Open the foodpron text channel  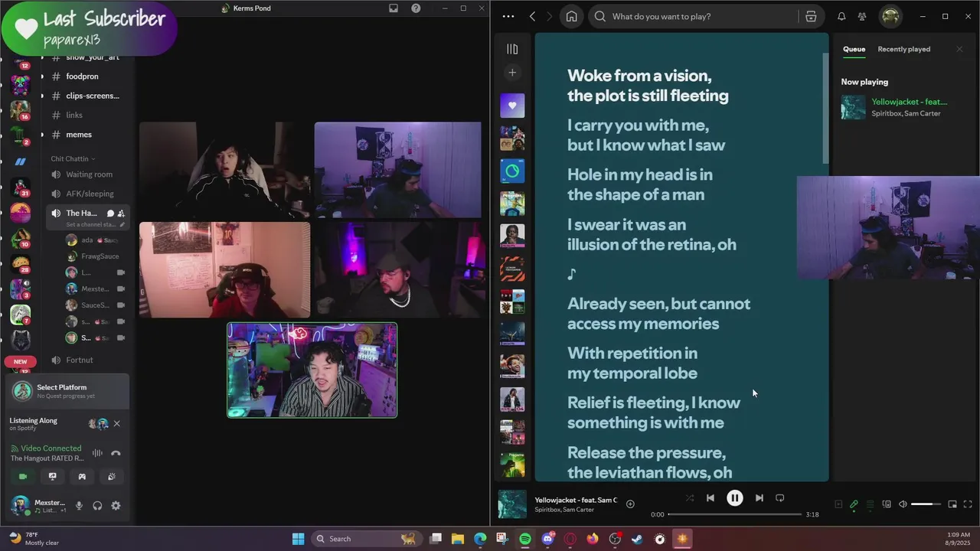coord(82,77)
